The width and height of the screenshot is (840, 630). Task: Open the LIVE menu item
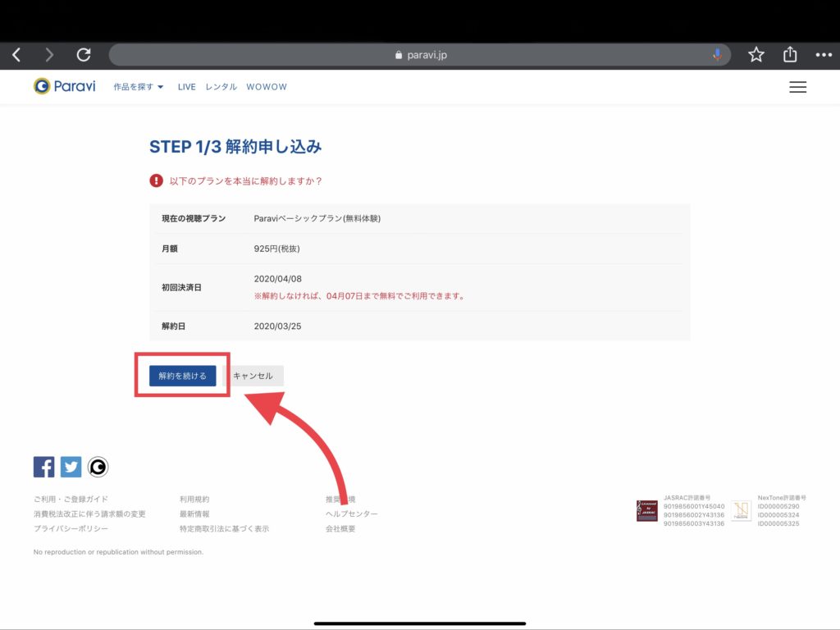pos(186,87)
